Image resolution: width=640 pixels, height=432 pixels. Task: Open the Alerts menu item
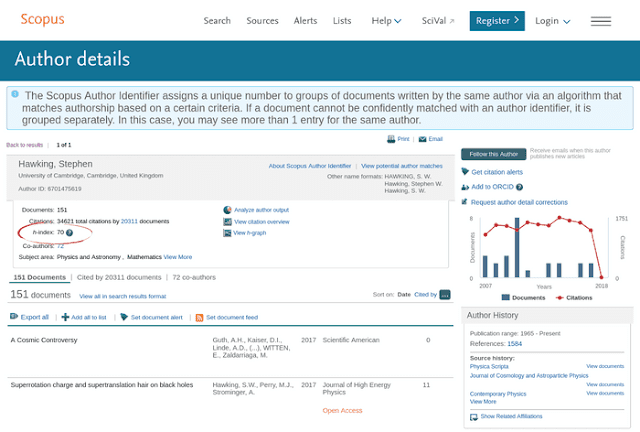tap(305, 21)
